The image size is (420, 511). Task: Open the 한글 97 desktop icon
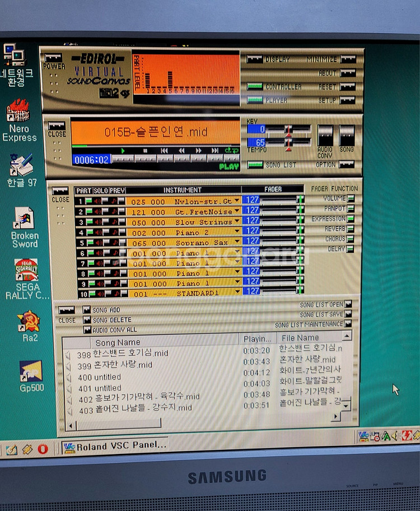click(21, 170)
